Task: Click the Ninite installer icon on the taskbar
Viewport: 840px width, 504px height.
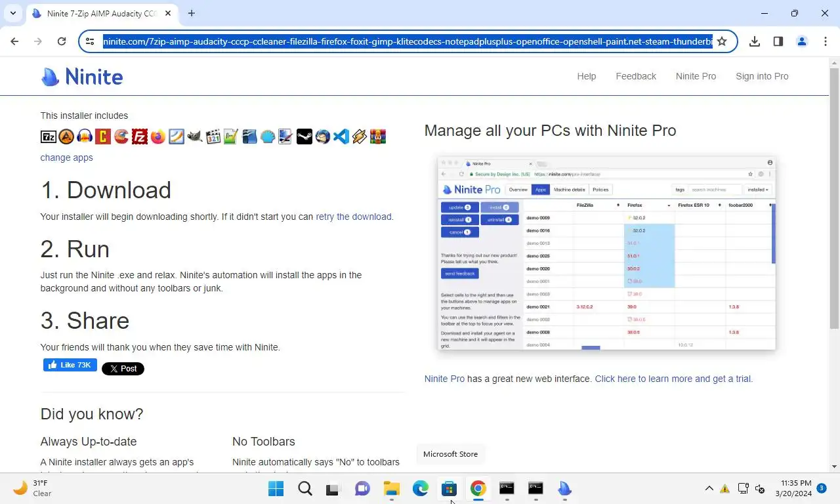Action: pyautogui.click(x=565, y=488)
